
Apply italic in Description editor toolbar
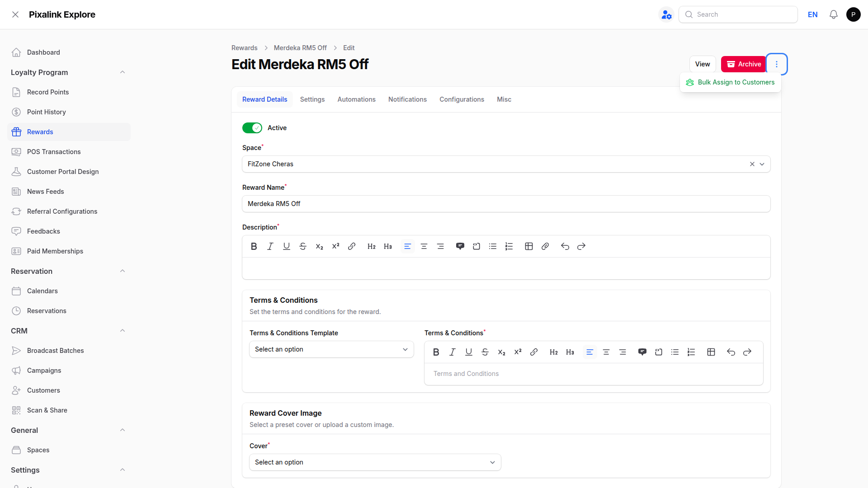(x=270, y=246)
